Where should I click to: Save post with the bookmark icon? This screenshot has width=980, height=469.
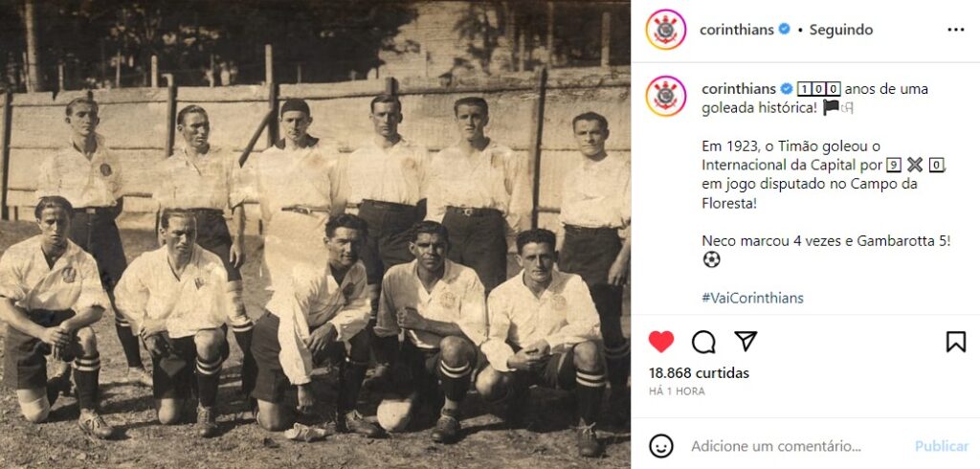coord(956,342)
